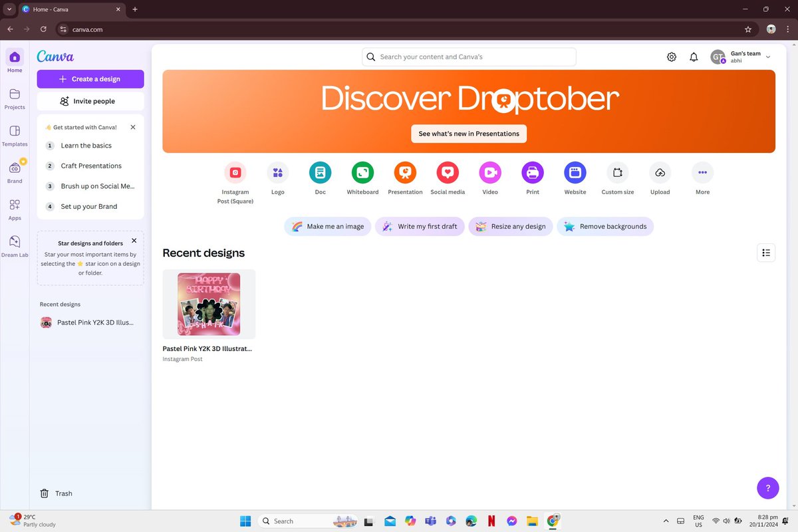
Task: Show More design types
Action: tap(702, 172)
